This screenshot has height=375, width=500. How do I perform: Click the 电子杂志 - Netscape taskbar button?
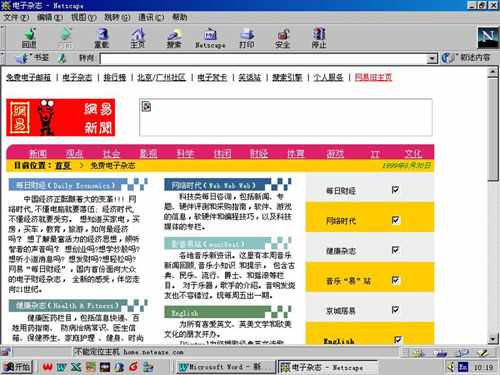pos(327,367)
